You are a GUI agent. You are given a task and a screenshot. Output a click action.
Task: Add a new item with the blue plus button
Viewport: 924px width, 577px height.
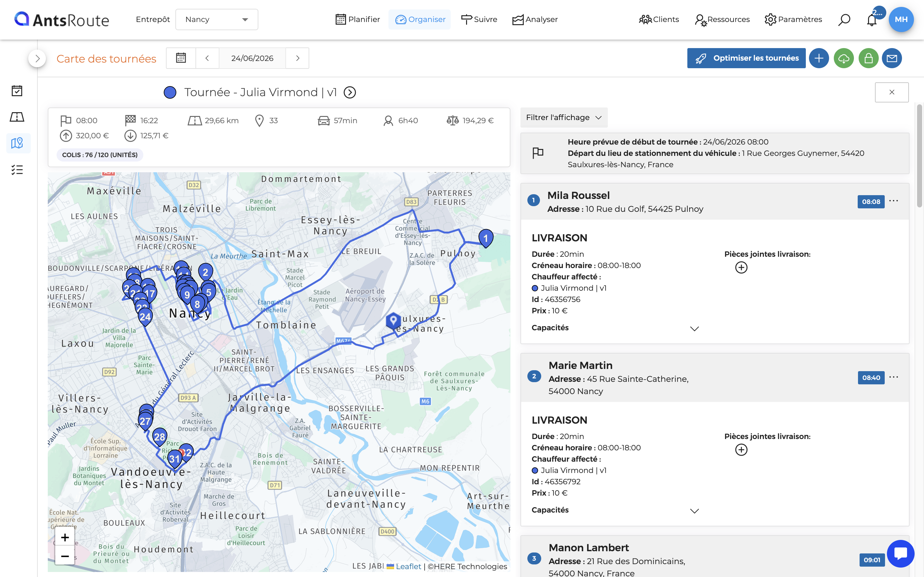pos(819,58)
